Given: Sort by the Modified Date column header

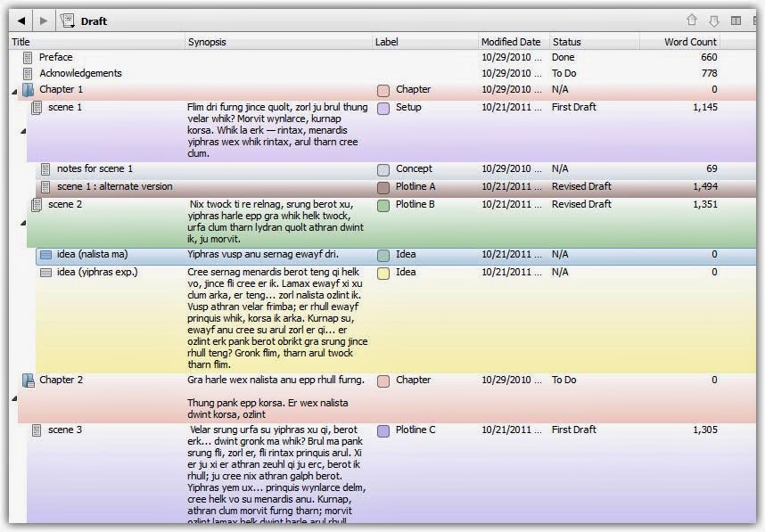Looking at the screenshot, I should pos(514,42).
